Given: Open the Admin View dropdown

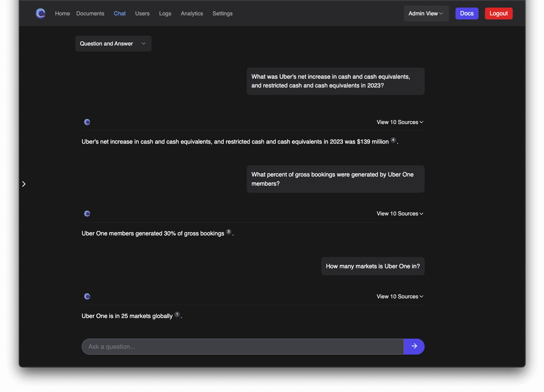Looking at the screenshot, I should pyautogui.click(x=426, y=14).
